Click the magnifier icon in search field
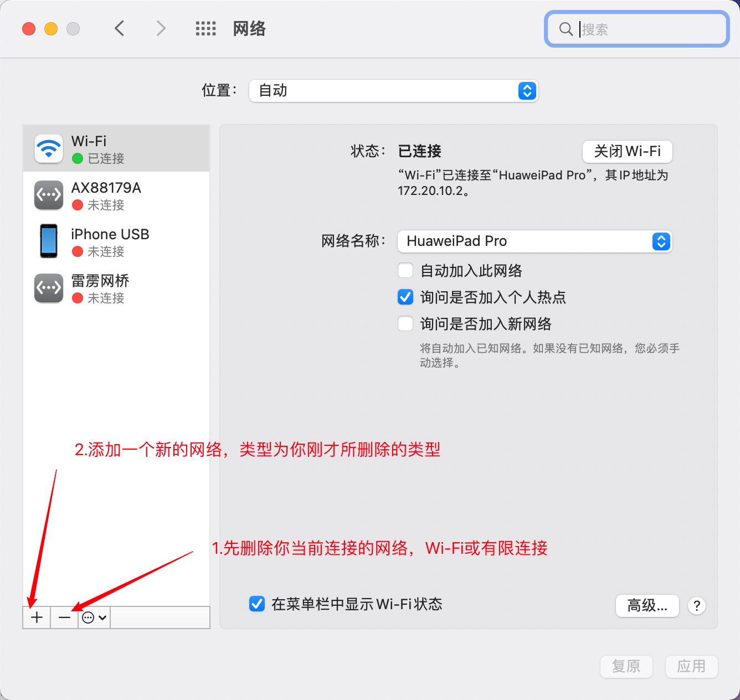Image resolution: width=740 pixels, height=700 pixels. point(566,29)
